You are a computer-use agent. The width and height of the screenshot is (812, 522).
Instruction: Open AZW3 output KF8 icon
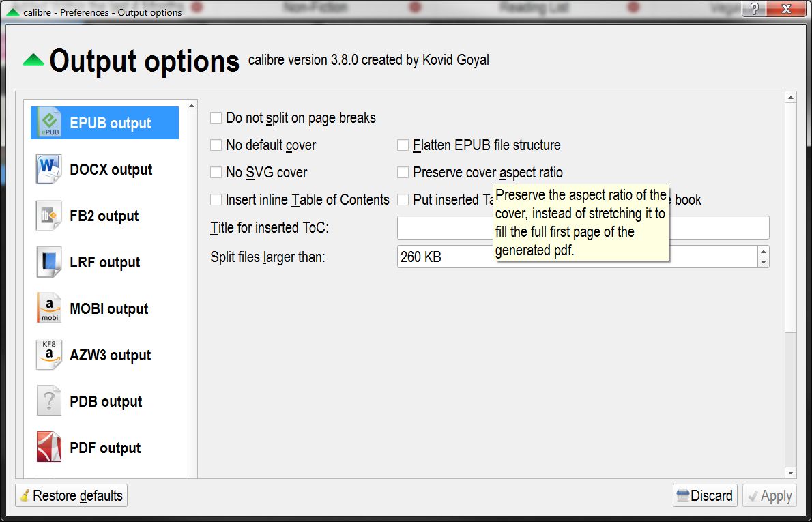click(49, 355)
